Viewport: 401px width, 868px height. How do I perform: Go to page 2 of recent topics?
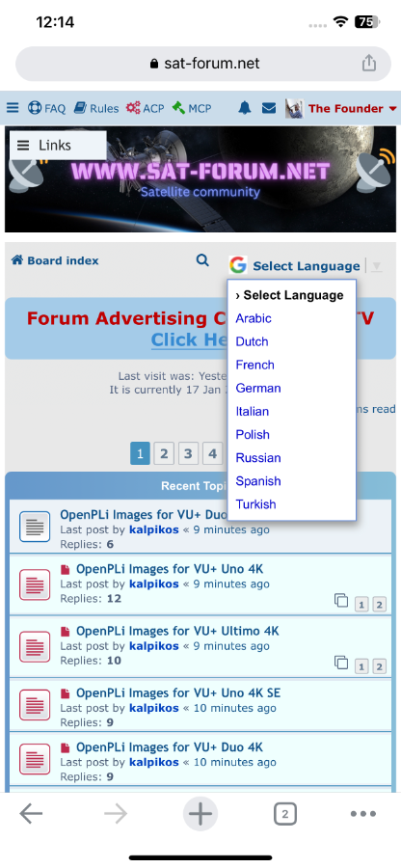pyautogui.click(x=164, y=454)
